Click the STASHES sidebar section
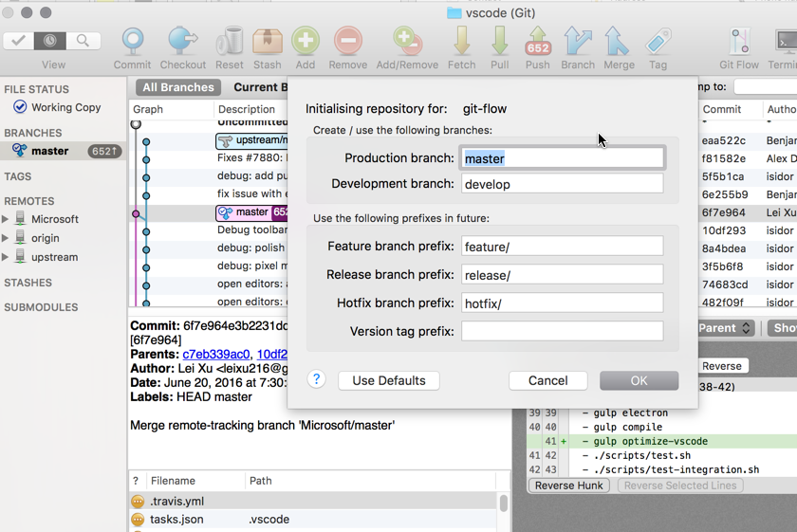Screen dimensions: 797x532 (x=28, y=283)
